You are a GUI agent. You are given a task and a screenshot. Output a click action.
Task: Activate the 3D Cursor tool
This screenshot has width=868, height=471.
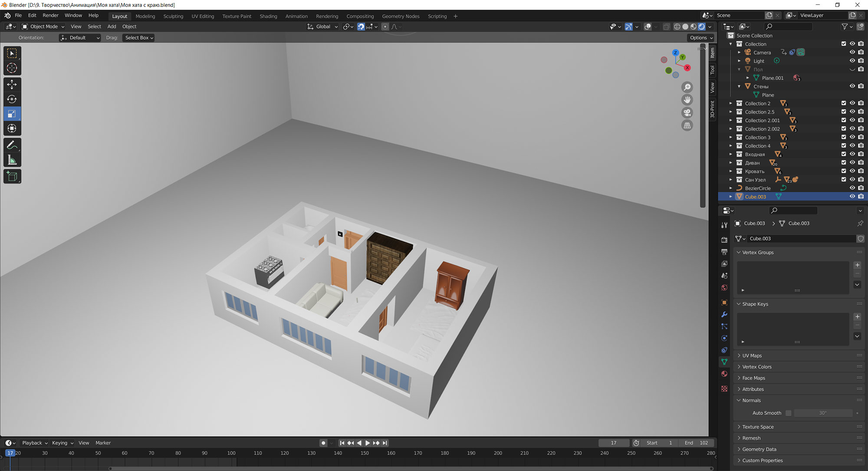pyautogui.click(x=12, y=68)
